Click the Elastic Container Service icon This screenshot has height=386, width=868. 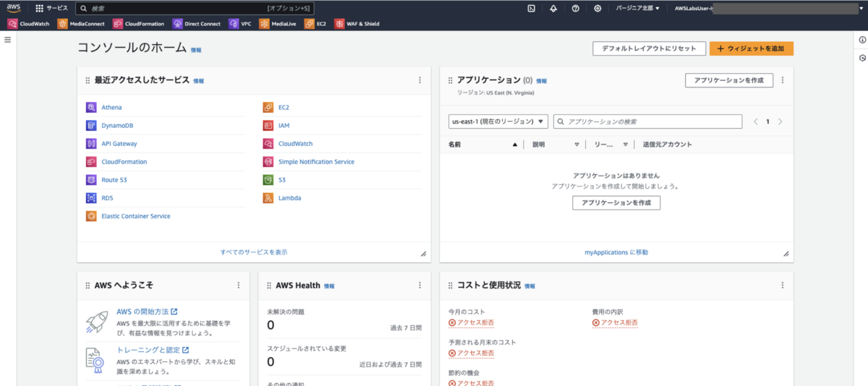pos(91,215)
